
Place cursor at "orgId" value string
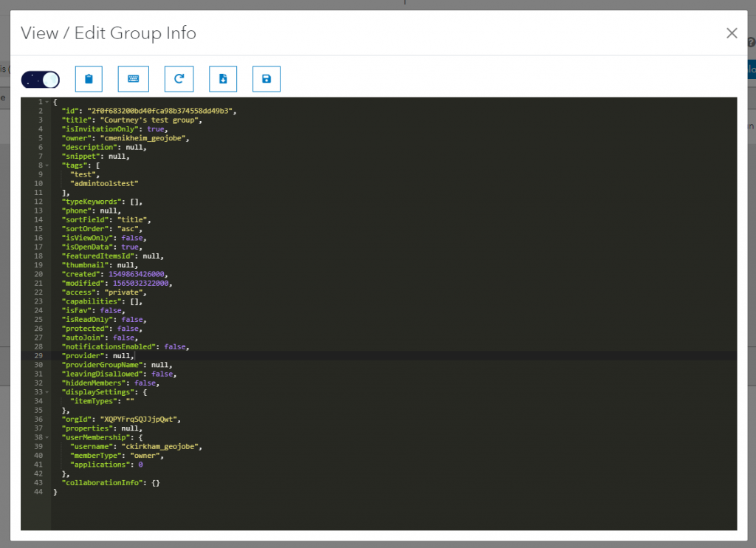(x=141, y=419)
